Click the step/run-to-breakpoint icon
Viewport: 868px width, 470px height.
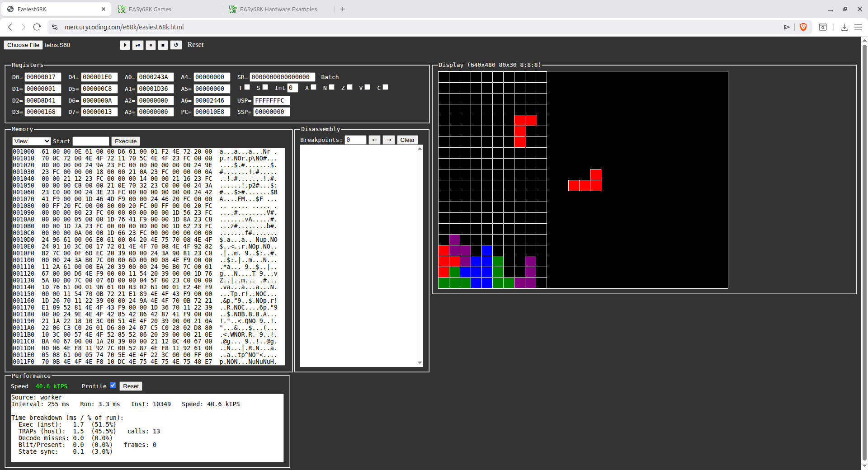[138, 45]
